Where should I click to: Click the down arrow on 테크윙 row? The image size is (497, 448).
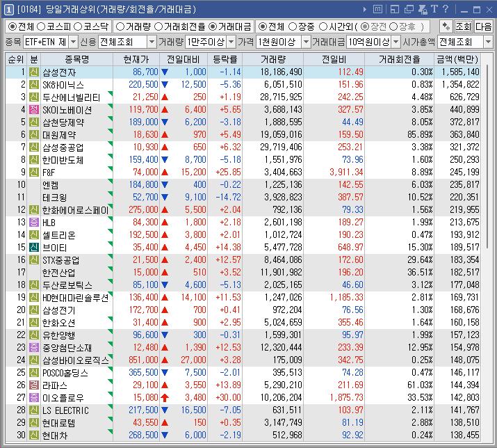point(165,197)
